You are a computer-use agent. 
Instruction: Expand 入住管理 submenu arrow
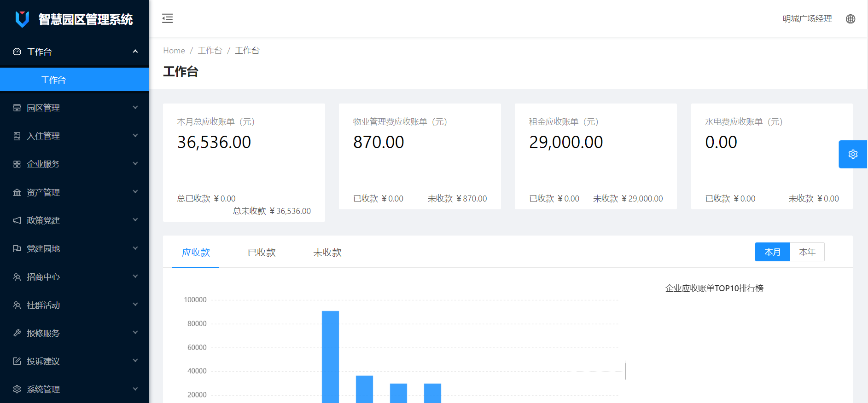point(135,135)
